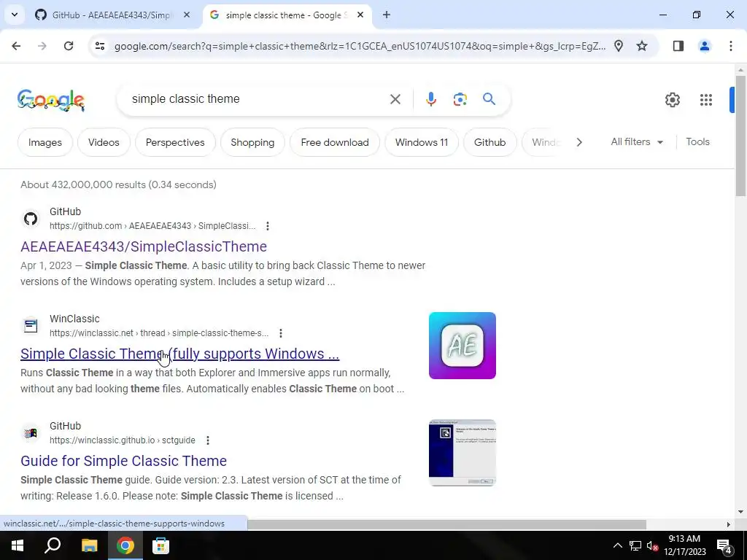
Task: Click the GitHub favicon of first result
Action: [31, 219]
